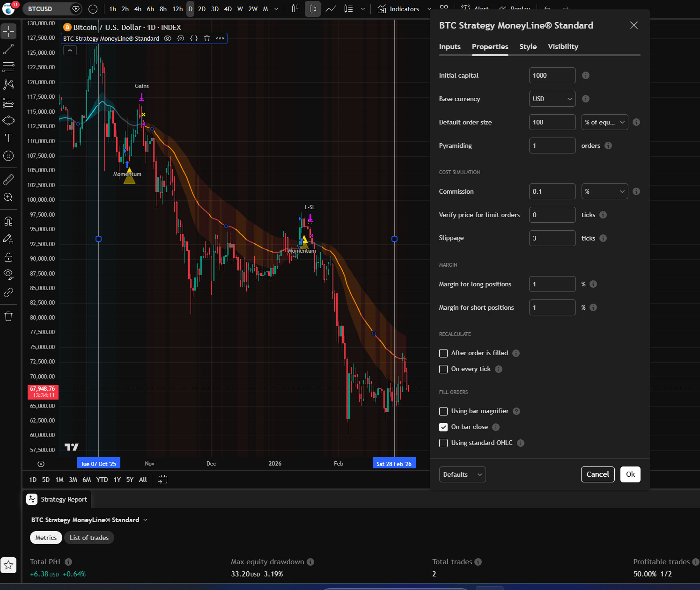Screen dimensions: 700x590
Task: Switch to Style tab
Action: [528, 47]
